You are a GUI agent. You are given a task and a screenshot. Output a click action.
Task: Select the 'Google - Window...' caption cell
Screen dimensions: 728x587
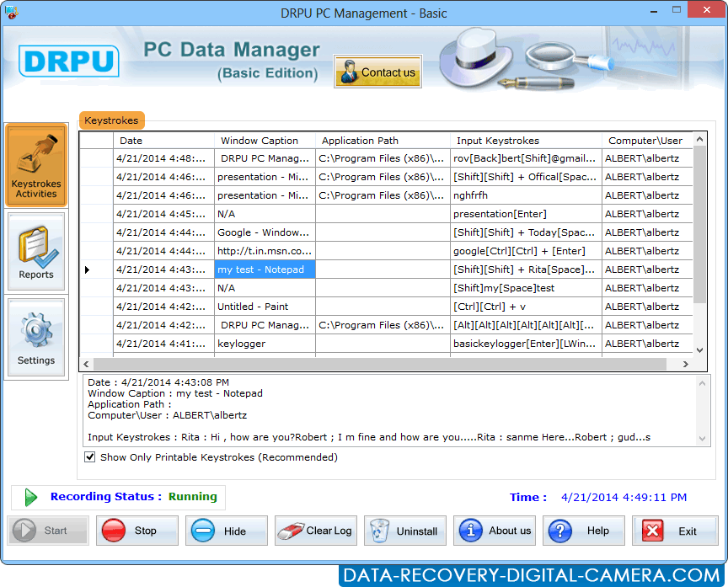(x=265, y=232)
